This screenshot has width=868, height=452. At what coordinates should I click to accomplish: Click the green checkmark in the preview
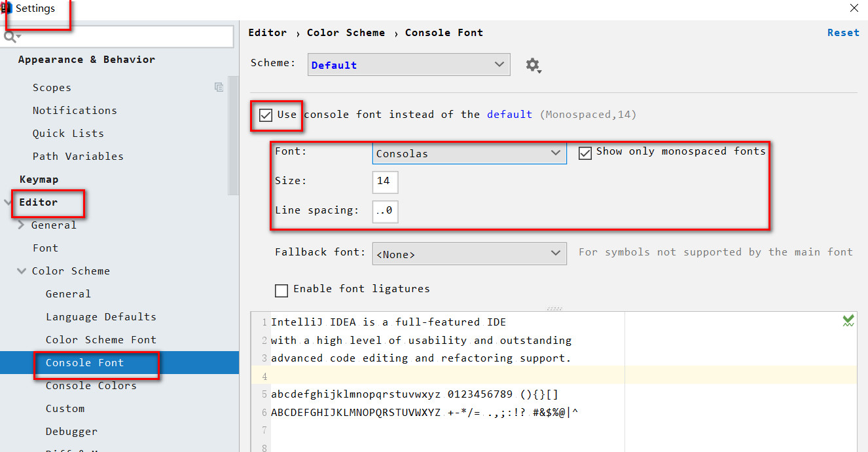pyautogui.click(x=848, y=320)
